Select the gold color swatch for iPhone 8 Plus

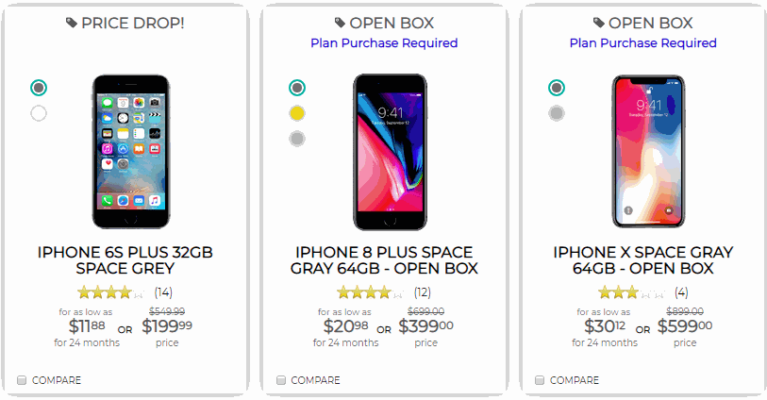click(x=297, y=113)
